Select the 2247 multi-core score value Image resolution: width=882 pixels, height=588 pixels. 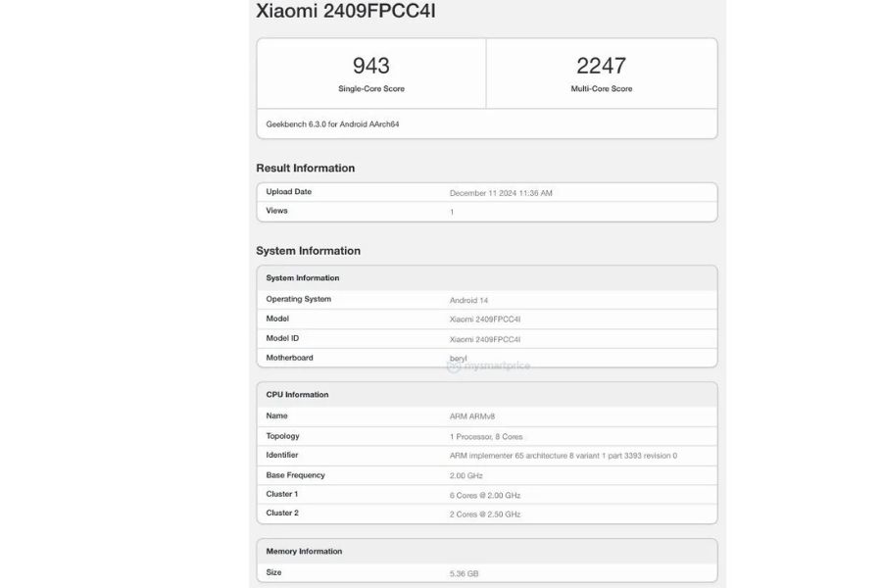point(602,66)
